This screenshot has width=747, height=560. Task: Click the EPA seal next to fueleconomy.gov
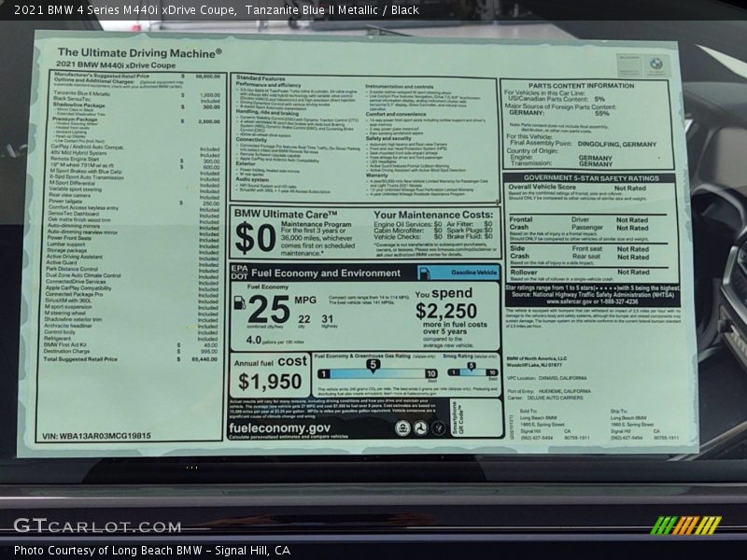[403, 428]
